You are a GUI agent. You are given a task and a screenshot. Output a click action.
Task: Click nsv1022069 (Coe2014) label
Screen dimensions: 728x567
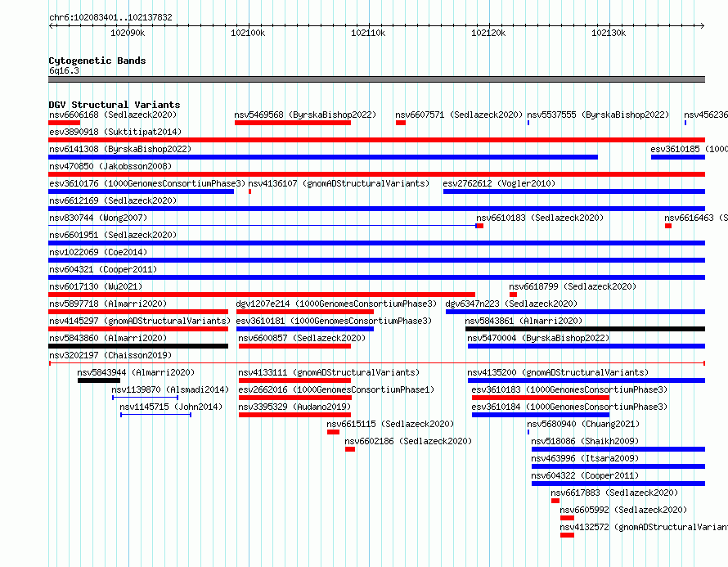coord(98,252)
